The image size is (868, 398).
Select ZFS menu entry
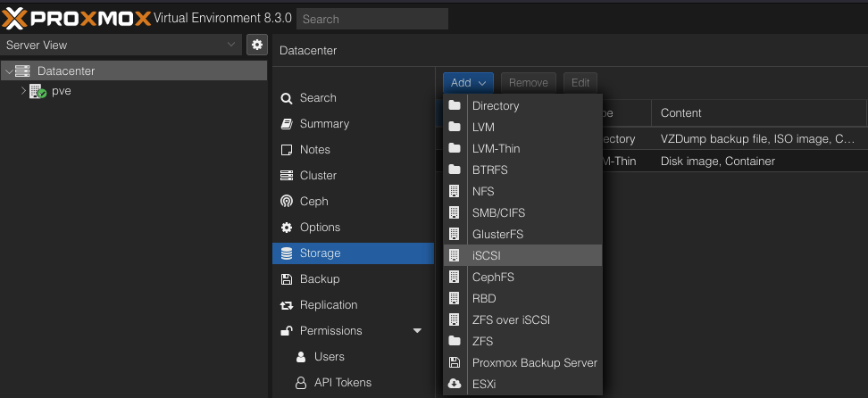click(x=522, y=342)
